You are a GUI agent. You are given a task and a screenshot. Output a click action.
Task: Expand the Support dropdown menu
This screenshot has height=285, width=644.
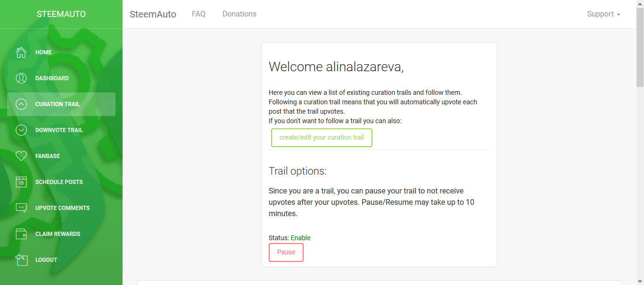pyautogui.click(x=603, y=14)
